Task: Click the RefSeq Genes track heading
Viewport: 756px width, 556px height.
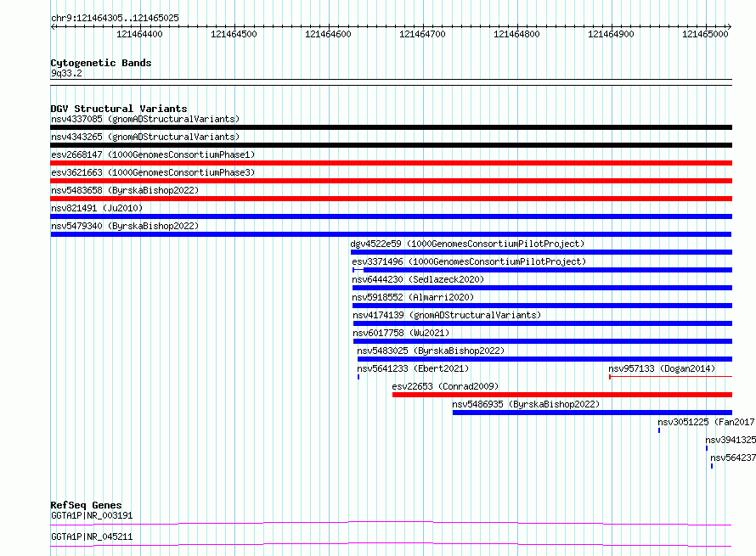Action: coord(86,505)
